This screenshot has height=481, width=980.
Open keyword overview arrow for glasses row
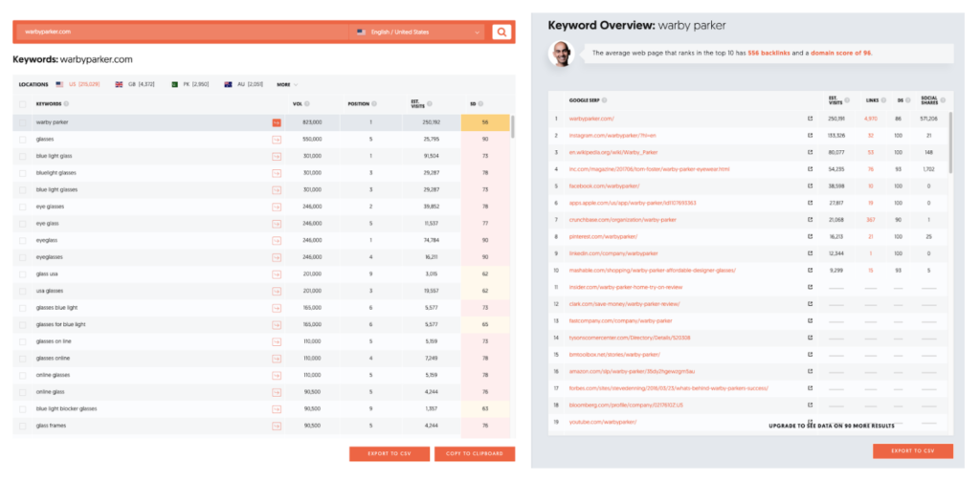click(x=277, y=140)
